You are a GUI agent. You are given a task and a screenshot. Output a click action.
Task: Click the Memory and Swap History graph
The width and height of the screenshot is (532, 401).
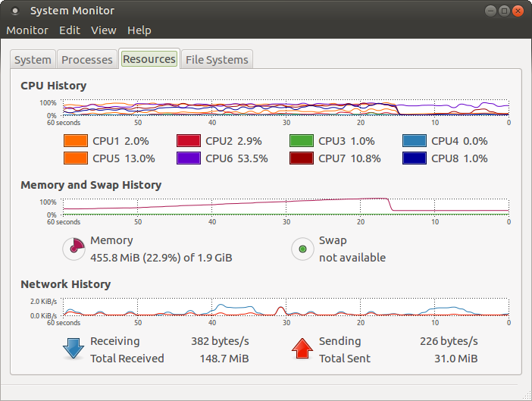(x=286, y=207)
